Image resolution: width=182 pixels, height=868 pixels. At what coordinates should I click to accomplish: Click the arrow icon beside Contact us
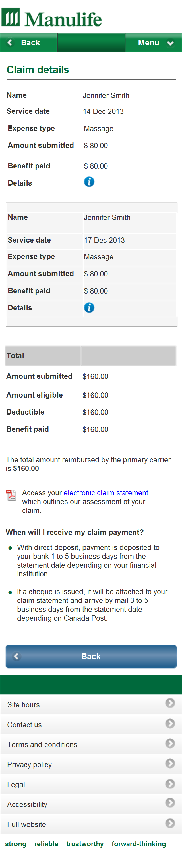[170, 723]
